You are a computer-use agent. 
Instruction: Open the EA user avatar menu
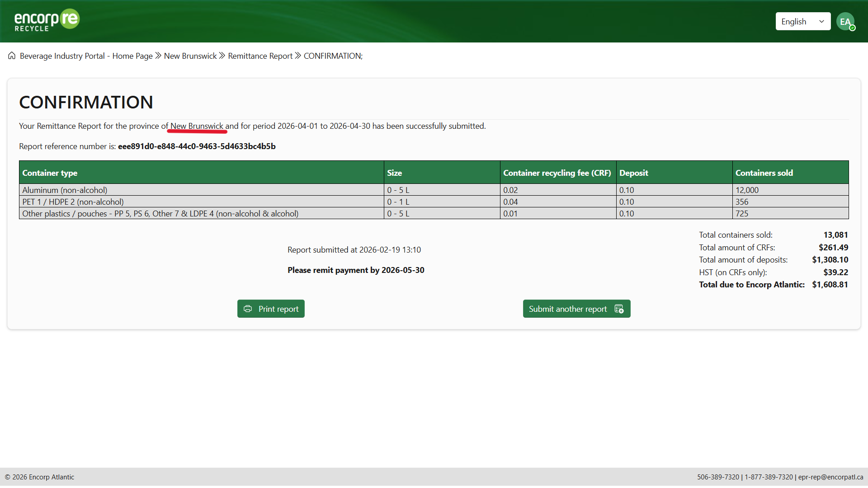tap(845, 21)
